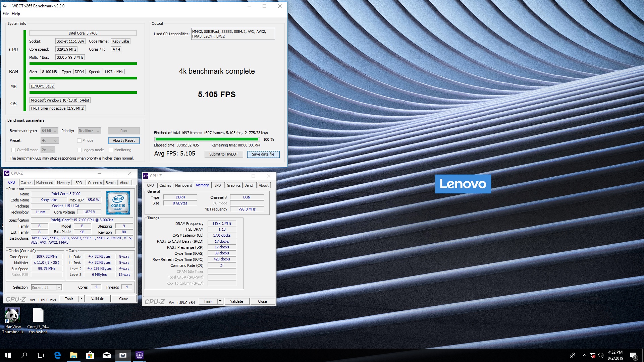The width and height of the screenshot is (644, 362).
Task: Click Validate in left CPU-Z
Action: click(x=98, y=299)
